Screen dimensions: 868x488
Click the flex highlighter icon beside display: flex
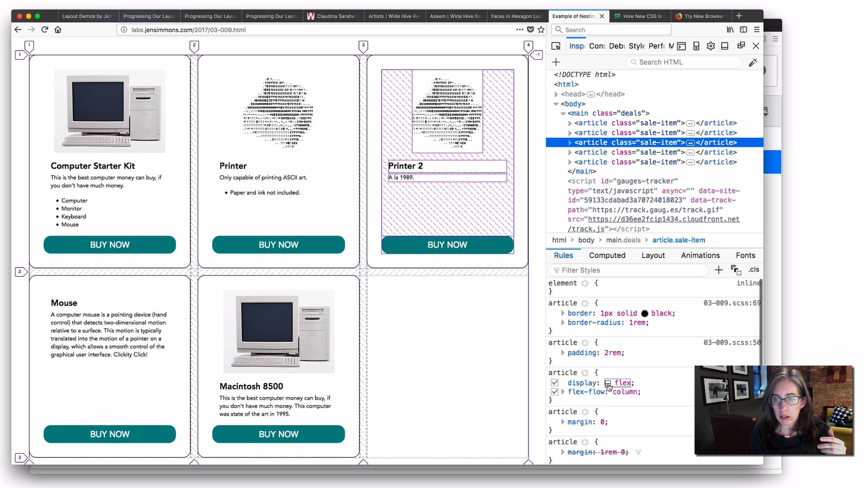pos(608,383)
